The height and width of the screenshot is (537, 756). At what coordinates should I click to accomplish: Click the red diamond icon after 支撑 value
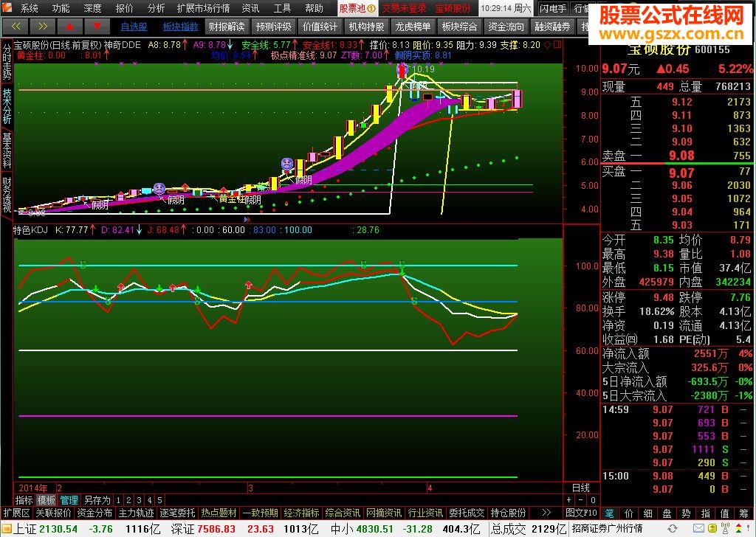(548, 45)
